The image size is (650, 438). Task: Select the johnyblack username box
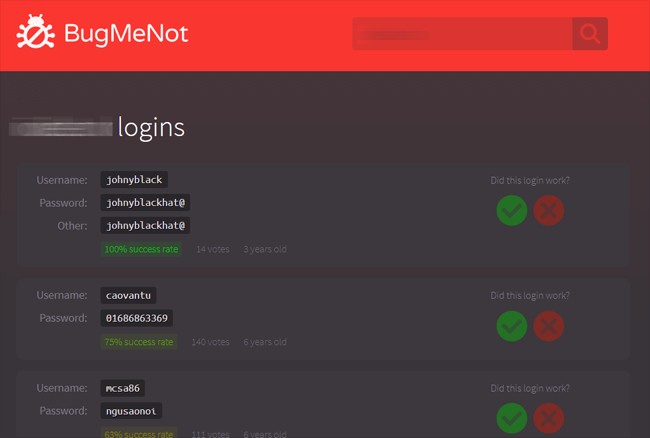pos(134,180)
